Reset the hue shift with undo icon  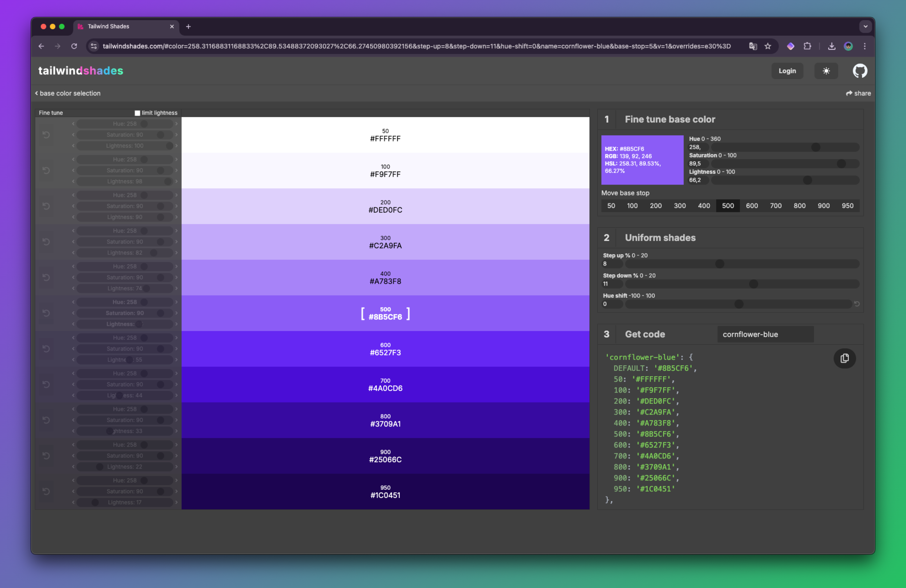coord(857,304)
